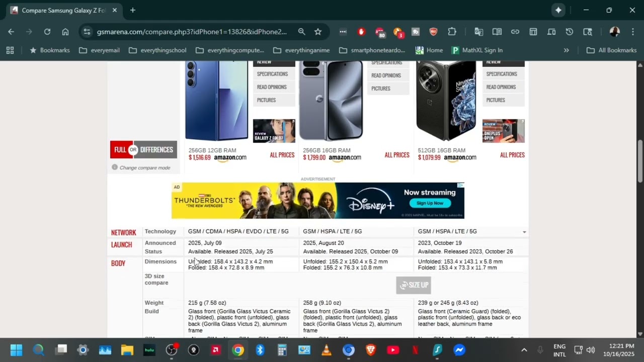
Task: Expand the Network section dropdown arrow
Action: 524,232
